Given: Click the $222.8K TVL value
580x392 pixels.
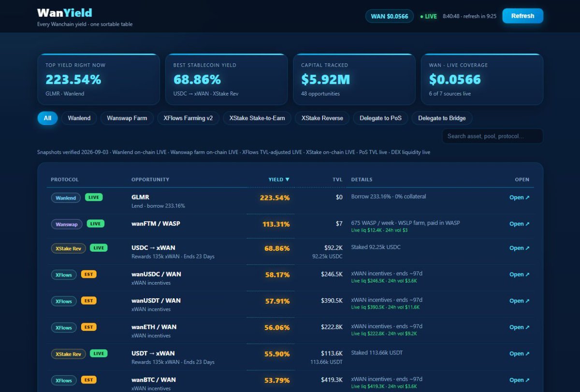Looking at the screenshot, I should 332,327.
